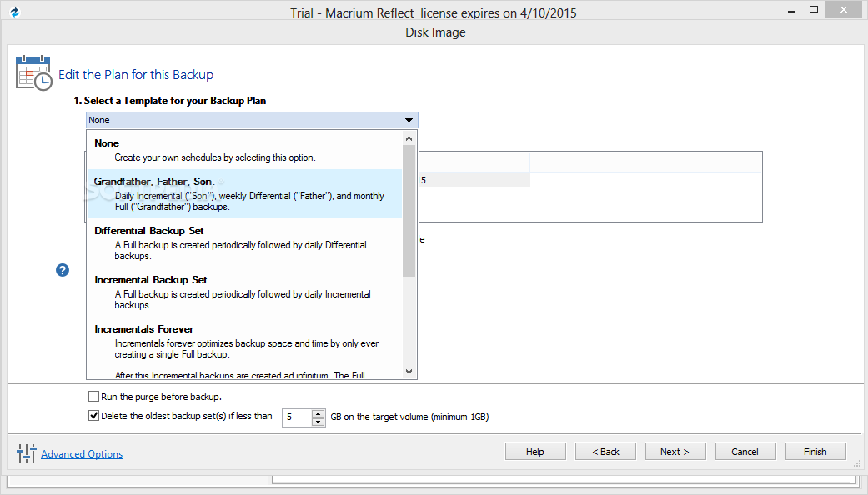868x495 pixels.
Task: Click the template list scrollbar thumb
Action: (x=409, y=210)
